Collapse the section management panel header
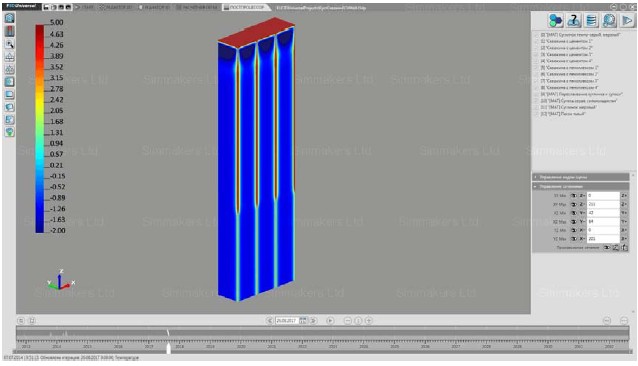 tap(581, 186)
